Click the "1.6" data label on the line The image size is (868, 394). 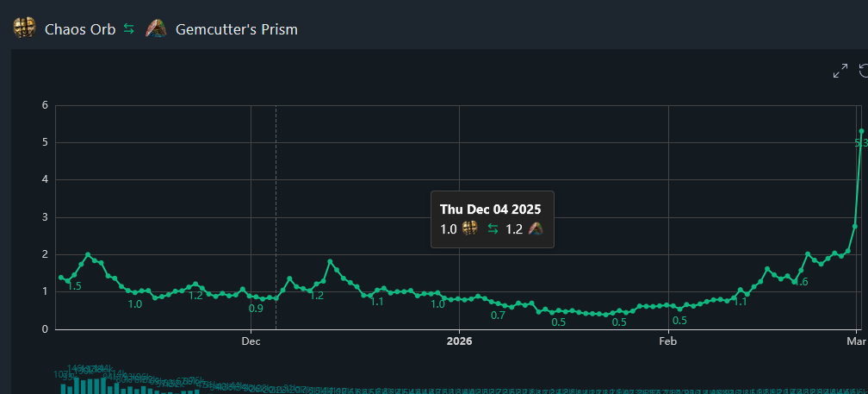[801, 282]
